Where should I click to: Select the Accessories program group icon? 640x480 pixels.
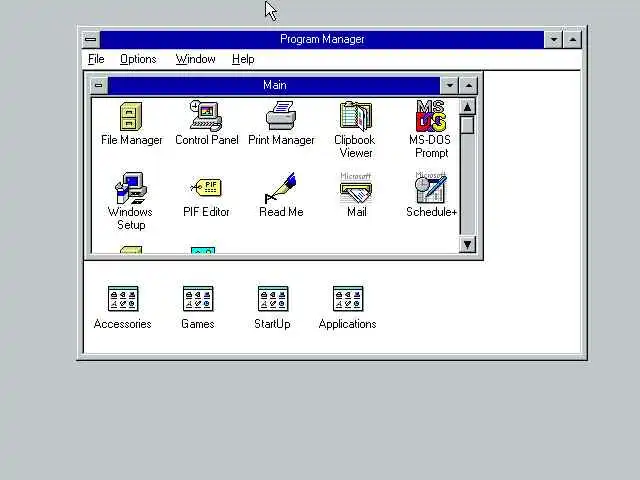(123, 299)
